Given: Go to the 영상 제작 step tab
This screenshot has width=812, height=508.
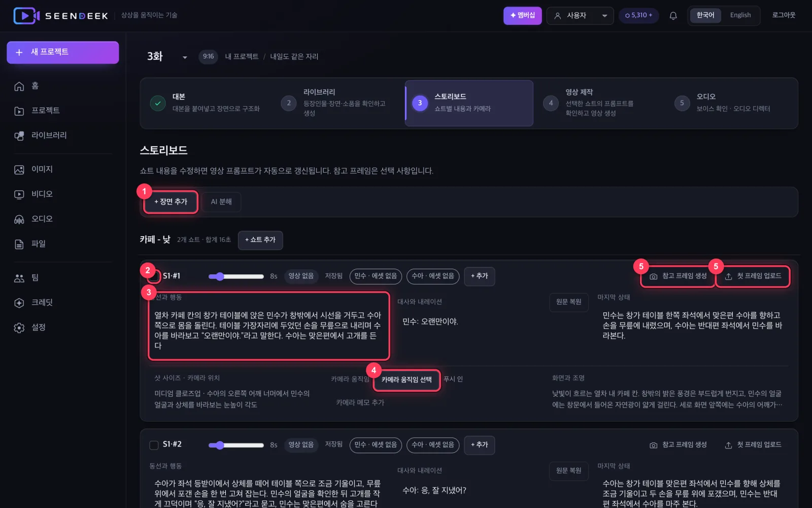Looking at the screenshot, I should click(x=599, y=103).
